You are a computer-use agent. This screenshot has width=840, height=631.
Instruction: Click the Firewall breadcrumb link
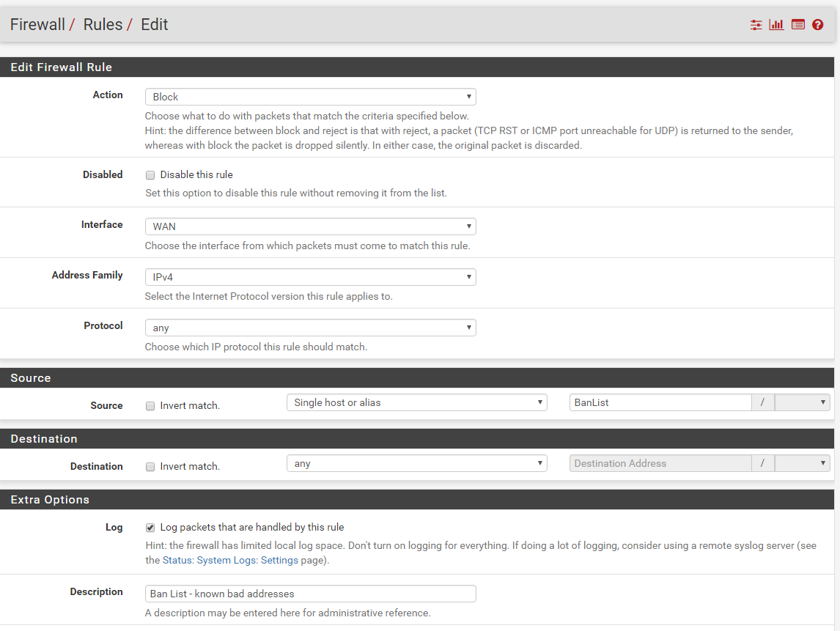coord(37,25)
